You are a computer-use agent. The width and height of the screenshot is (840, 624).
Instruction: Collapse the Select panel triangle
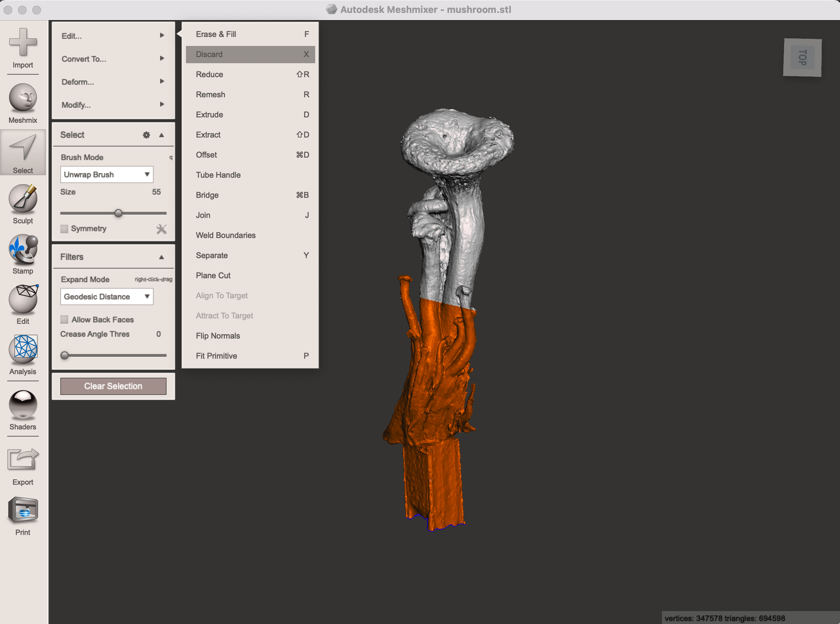161,135
